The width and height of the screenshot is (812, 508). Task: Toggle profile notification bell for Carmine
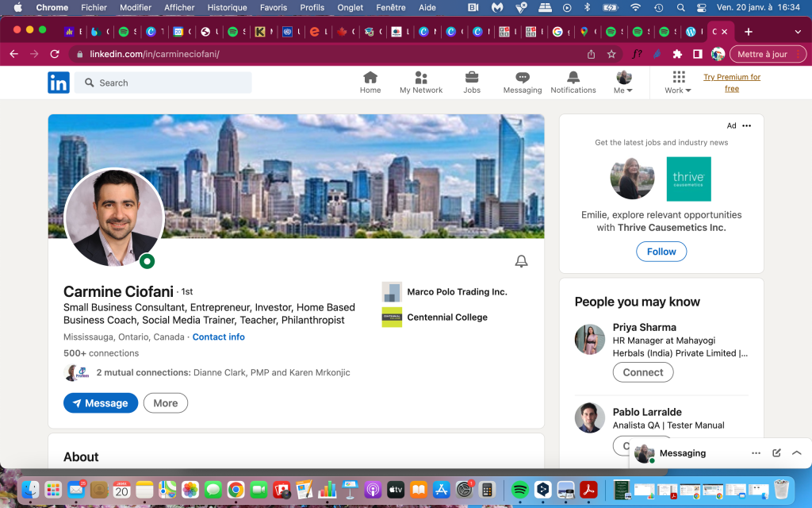(521, 261)
